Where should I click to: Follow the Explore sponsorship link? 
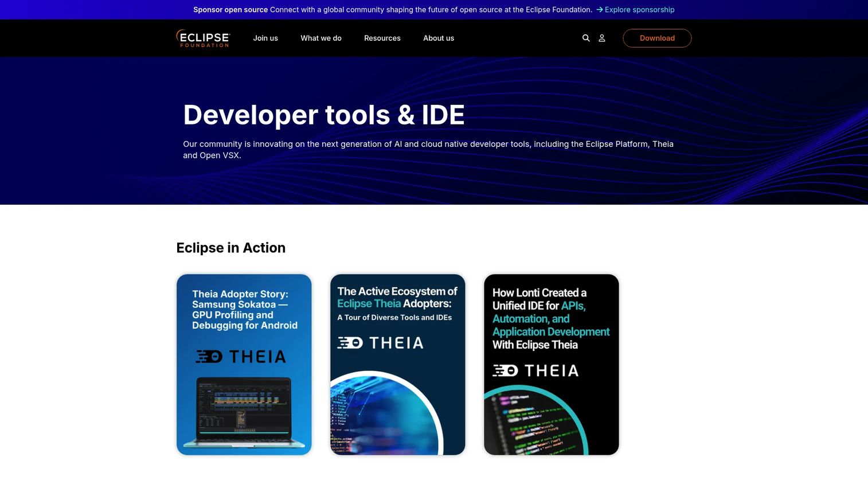point(635,10)
